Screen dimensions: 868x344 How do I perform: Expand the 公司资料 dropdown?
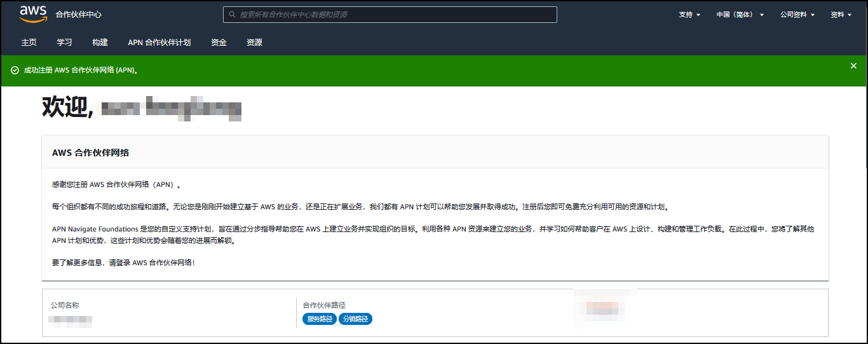point(797,15)
